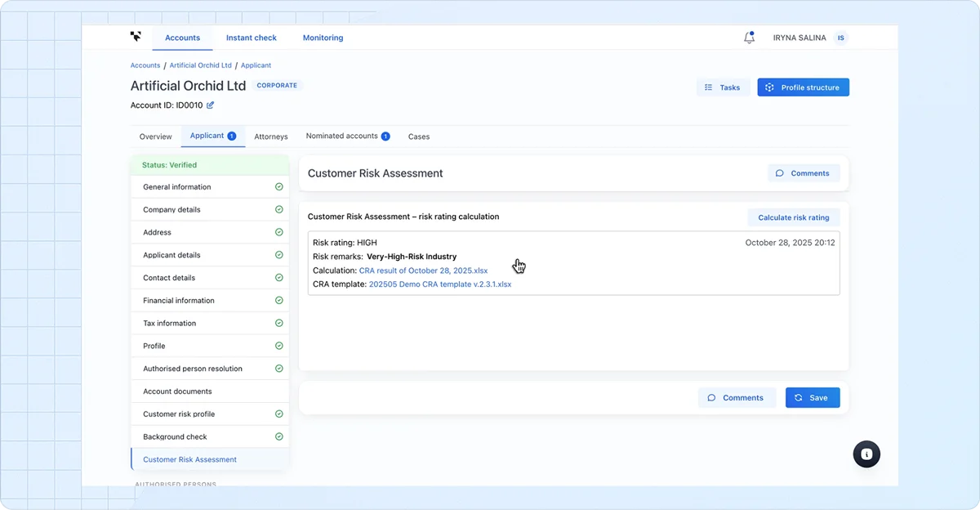The image size is (980, 510).
Task: Open the Authorised person resolution section
Action: 210,369
